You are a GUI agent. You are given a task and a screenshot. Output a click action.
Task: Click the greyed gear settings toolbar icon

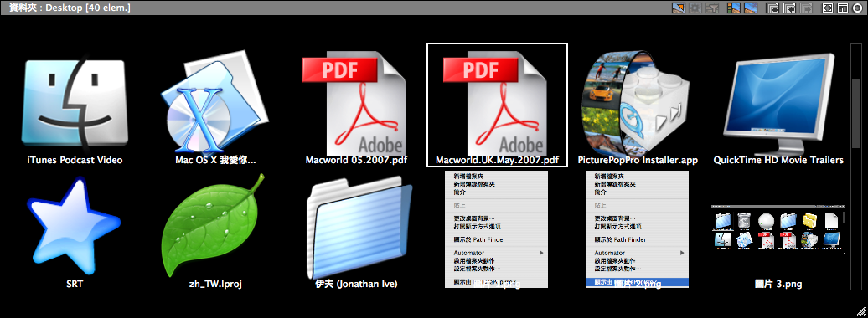click(x=695, y=8)
